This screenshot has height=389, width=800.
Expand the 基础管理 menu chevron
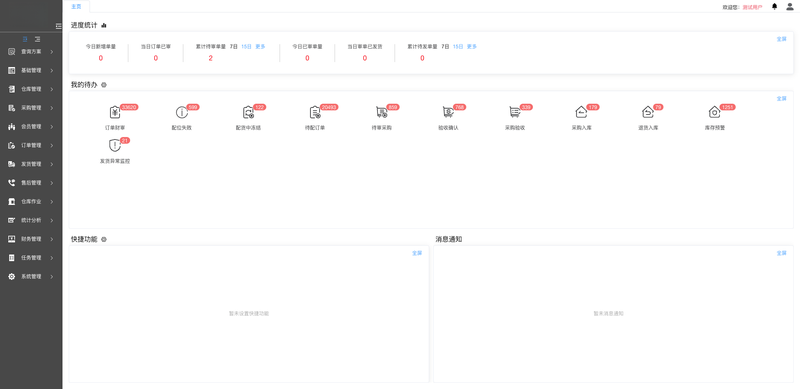52,70
